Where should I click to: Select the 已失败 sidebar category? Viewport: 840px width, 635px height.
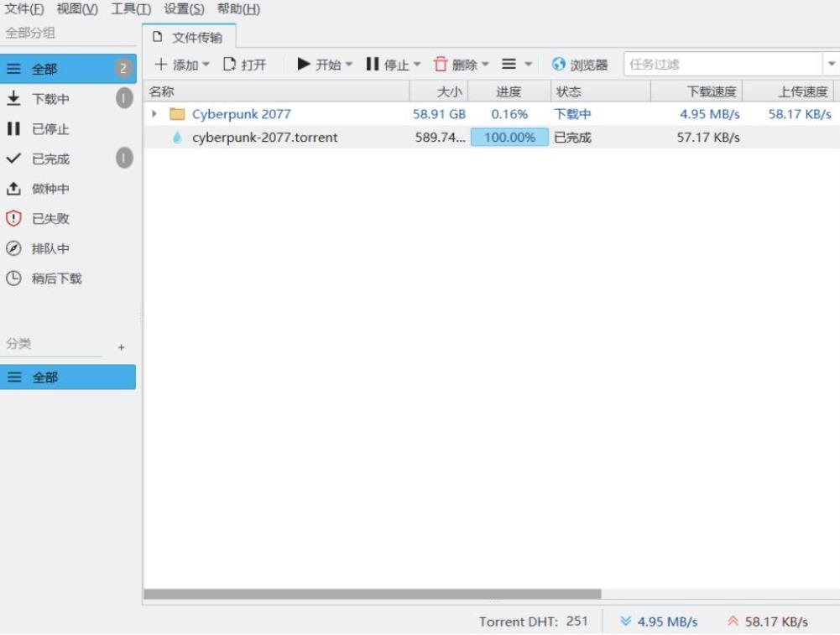click(x=68, y=218)
